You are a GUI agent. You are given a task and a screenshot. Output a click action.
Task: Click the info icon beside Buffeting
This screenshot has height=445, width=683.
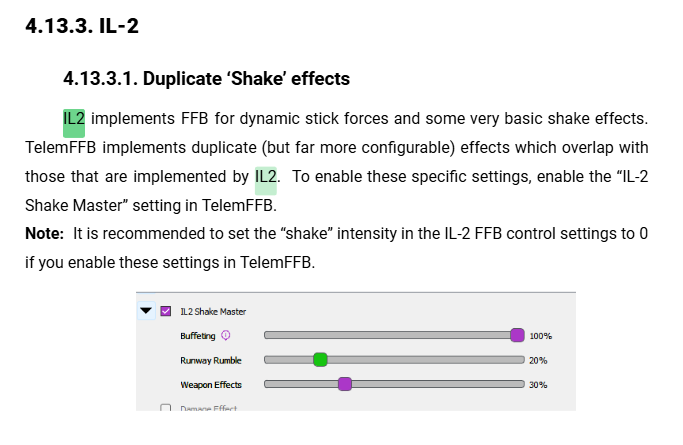click(x=226, y=336)
